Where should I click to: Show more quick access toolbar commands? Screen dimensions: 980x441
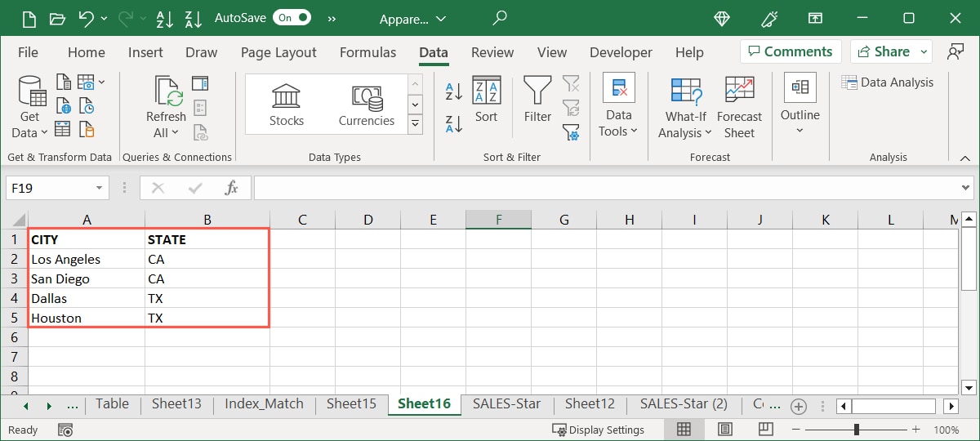(332, 18)
